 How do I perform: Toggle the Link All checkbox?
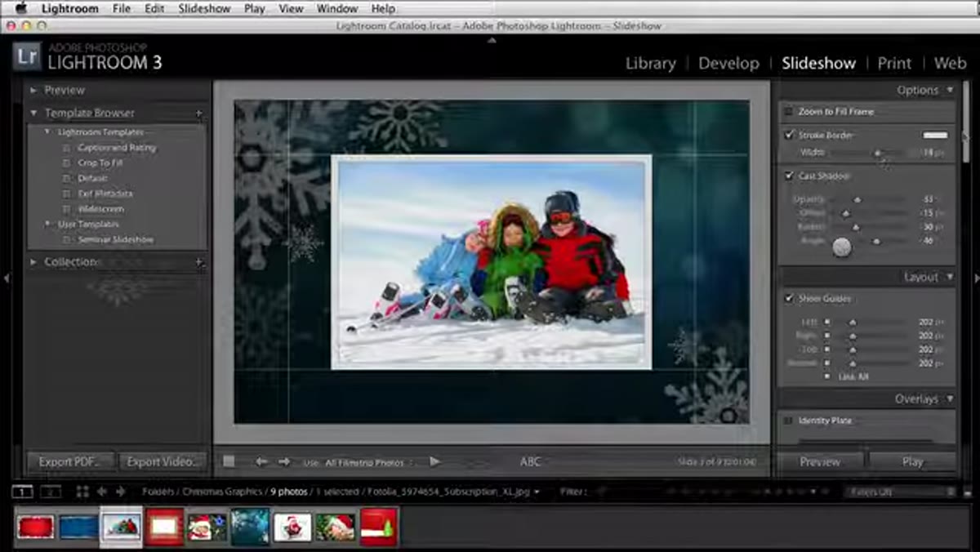click(x=827, y=376)
